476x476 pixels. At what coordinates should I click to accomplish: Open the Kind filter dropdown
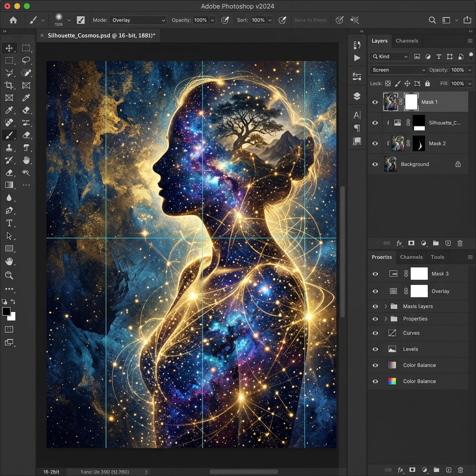point(389,56)
